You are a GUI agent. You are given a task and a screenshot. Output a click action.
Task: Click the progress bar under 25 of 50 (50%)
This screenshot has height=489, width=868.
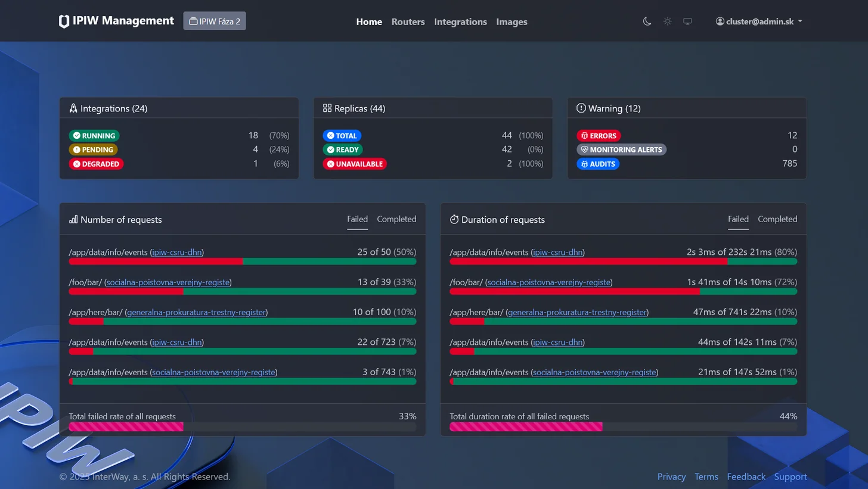(243, 261)
